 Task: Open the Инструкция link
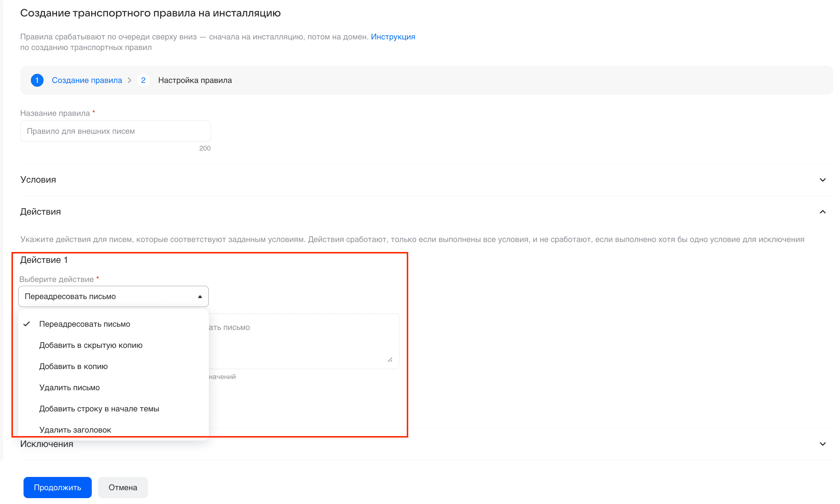coord(393,37)
